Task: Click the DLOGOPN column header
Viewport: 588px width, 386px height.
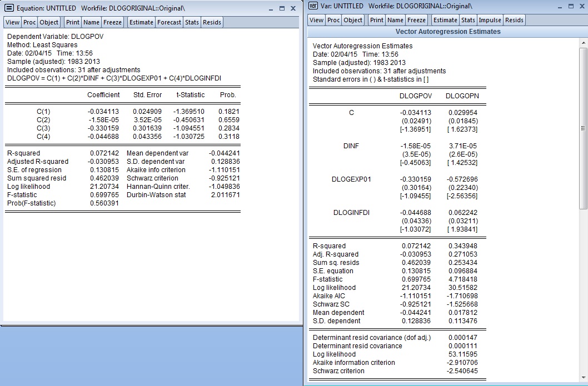Action: click(x=462, y=96)
